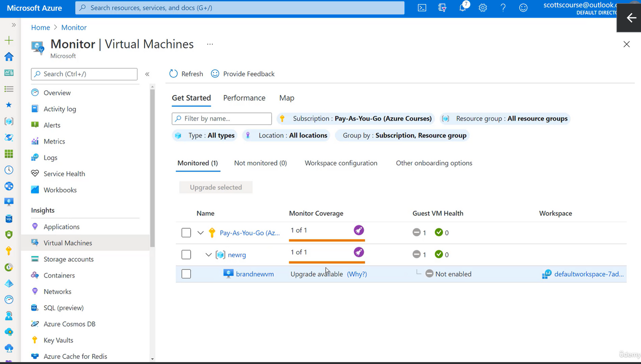Tick the brandnewvm row checkbox
This screenshot has height=364, width=641.
coord(186,274)
